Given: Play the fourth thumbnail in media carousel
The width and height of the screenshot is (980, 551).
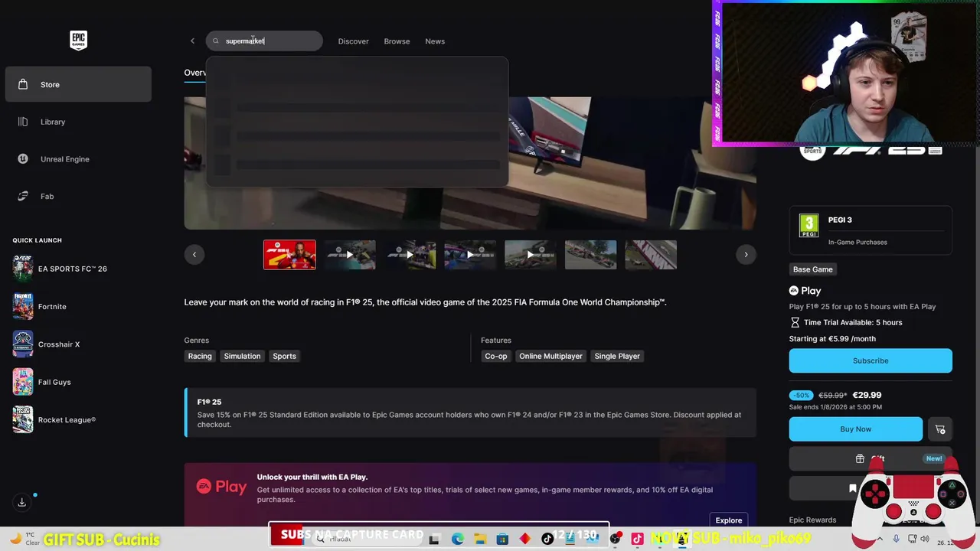Looking at the screenshot, I should (470, 255).
